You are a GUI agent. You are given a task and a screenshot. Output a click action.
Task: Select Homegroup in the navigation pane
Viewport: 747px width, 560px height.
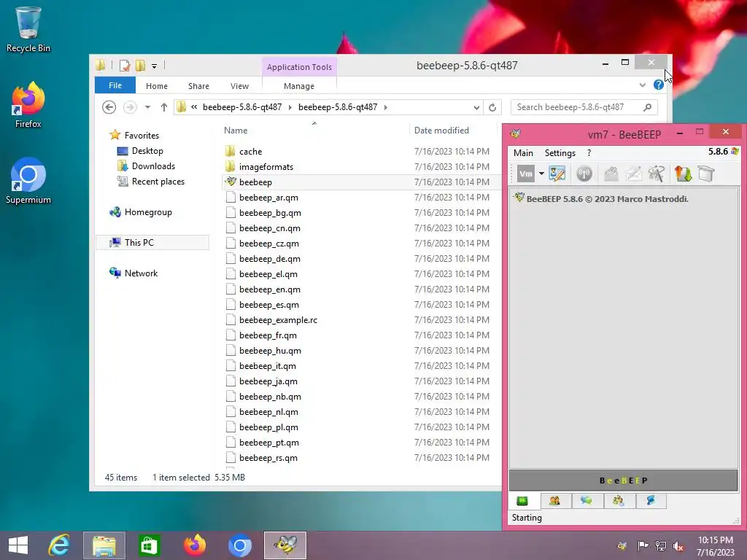click(x=147, y=212)
